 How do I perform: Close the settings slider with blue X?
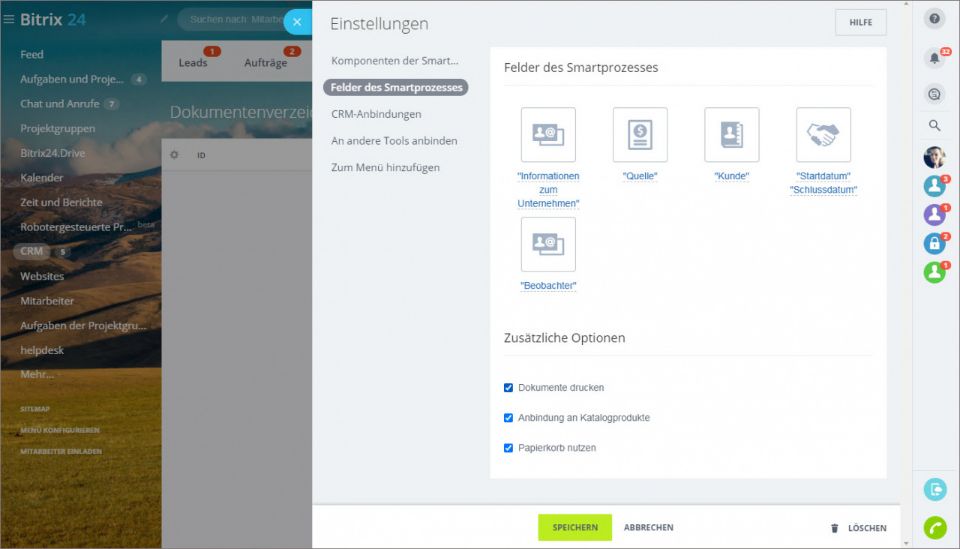[297, 22]
